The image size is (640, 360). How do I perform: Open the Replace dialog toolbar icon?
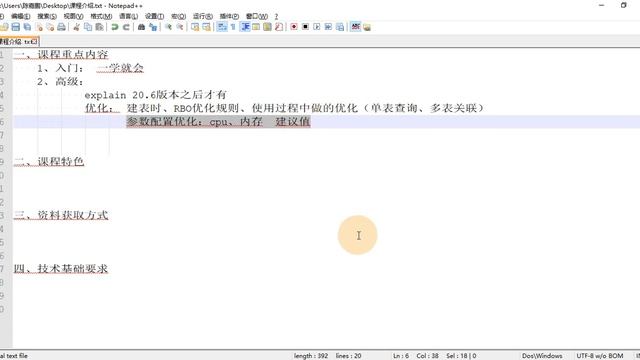153,27
